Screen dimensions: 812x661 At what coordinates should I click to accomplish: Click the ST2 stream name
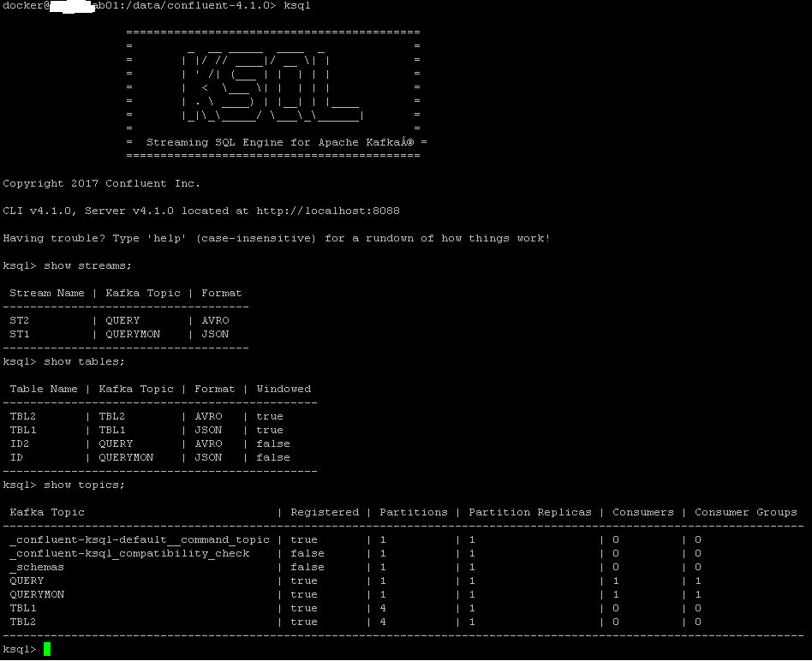click(x=17, y=320)
